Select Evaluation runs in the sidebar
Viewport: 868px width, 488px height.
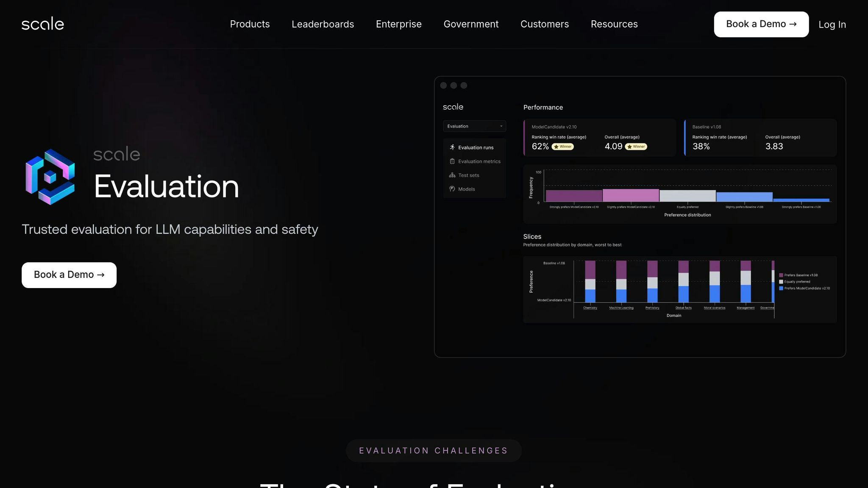coord(476,147)
